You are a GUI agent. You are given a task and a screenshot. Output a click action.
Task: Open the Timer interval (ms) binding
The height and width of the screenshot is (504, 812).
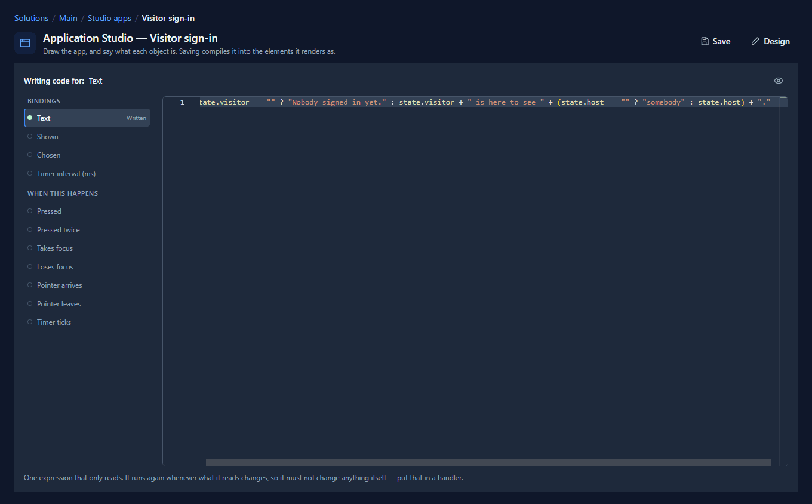pyautogui.click(x=87, y=173)
